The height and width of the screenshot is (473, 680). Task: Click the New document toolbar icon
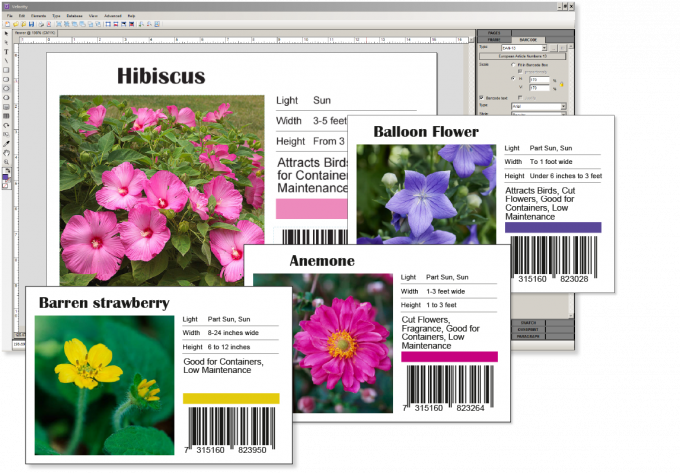pyautogui.click(x=6, y=24)
